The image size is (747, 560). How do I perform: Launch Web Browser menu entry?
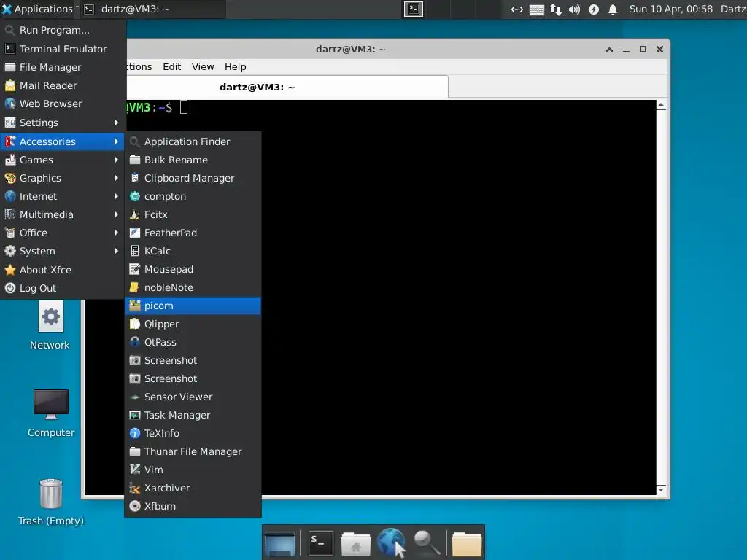[x=63, y=104]
